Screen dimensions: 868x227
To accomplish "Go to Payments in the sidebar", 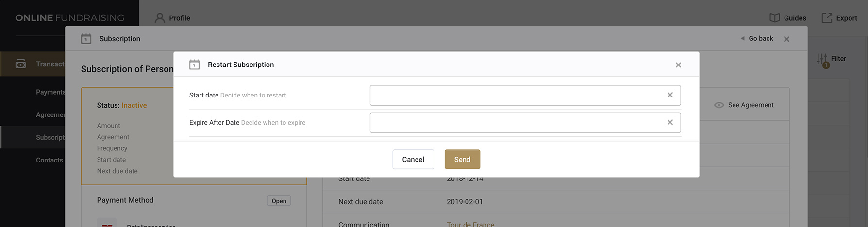I will coord(50,92).
